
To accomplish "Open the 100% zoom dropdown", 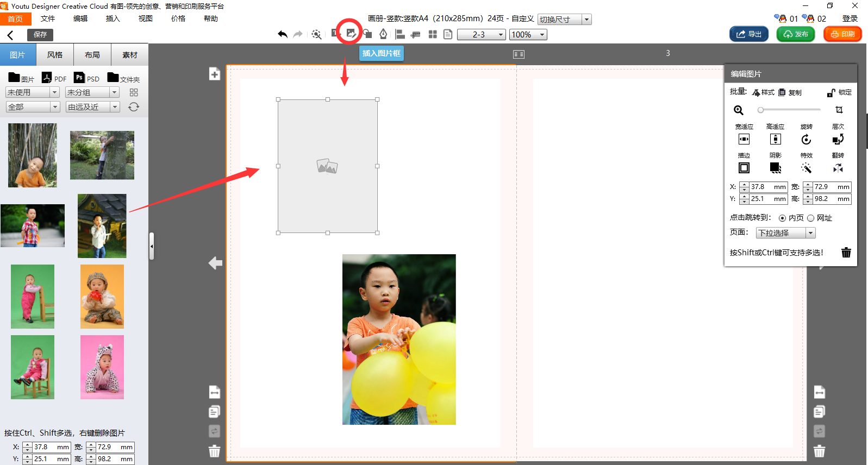I will [x=528, y=35].
